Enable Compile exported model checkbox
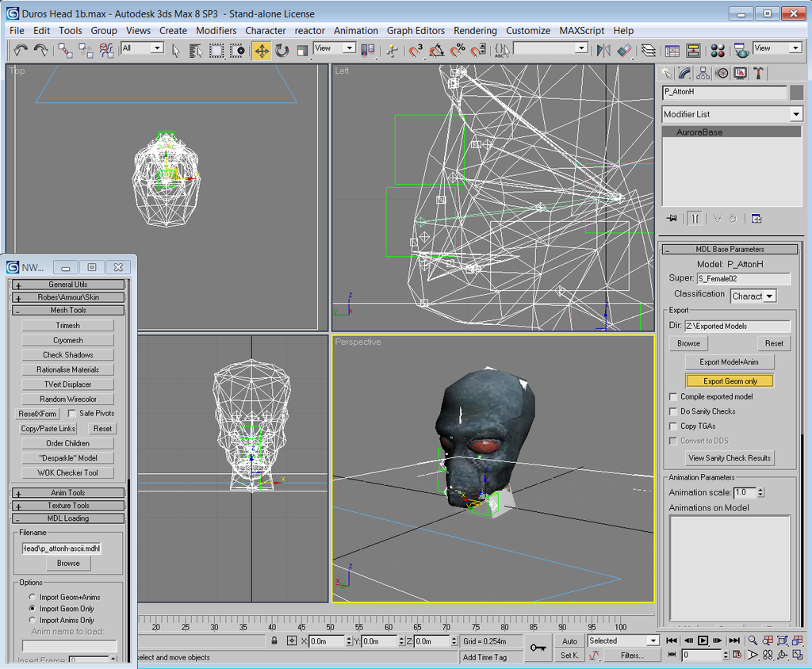This screenshot has height=669, width=812. pyautogui.click(x=673, y=396)
